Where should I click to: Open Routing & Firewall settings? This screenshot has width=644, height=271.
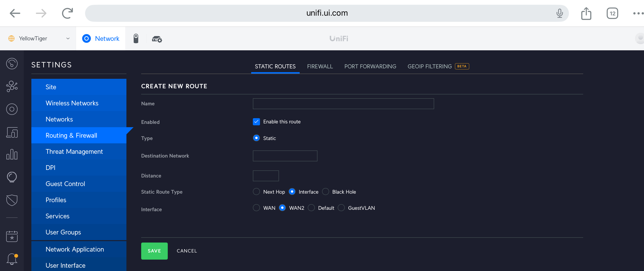(x=79, y=135)
